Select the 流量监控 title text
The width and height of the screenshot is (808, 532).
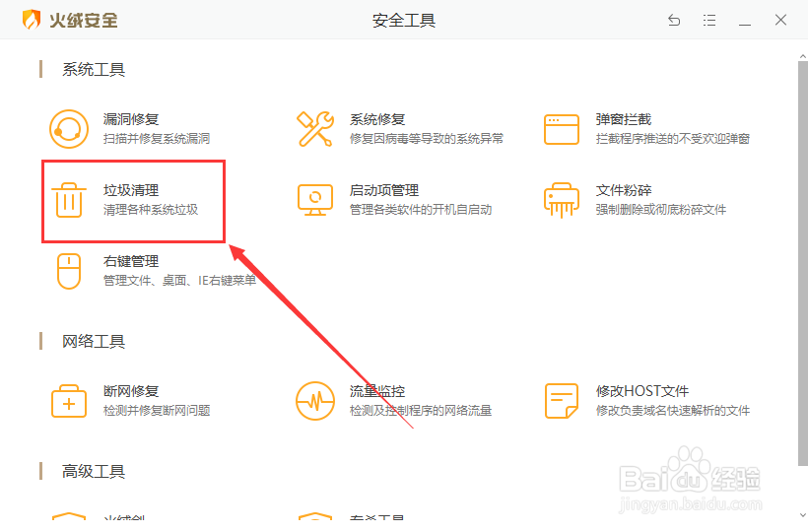pyautogui.click(x=377, y=391)
